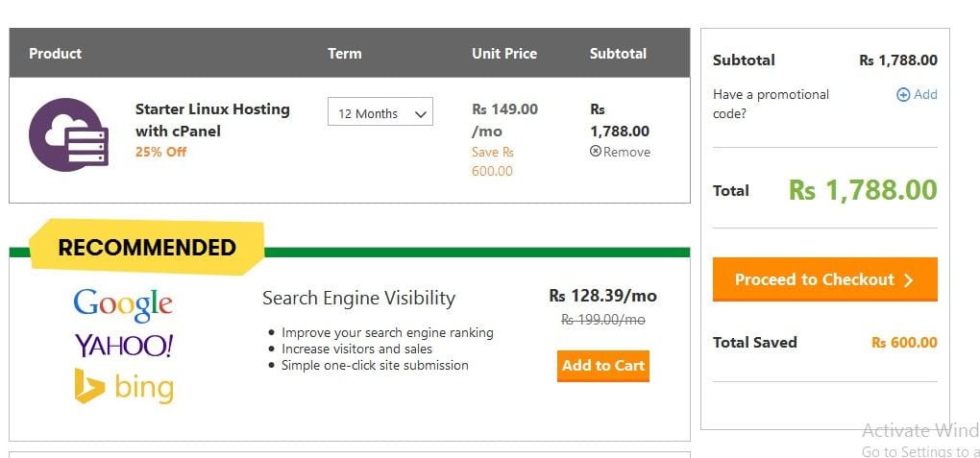Click the green total Rs 1,788.00 amount

click(x=863, y=190)
